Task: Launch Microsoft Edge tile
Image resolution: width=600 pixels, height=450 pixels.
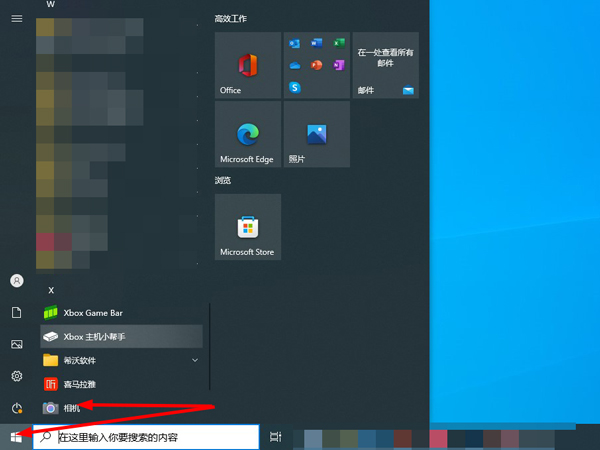Action: tap(248, 134)
